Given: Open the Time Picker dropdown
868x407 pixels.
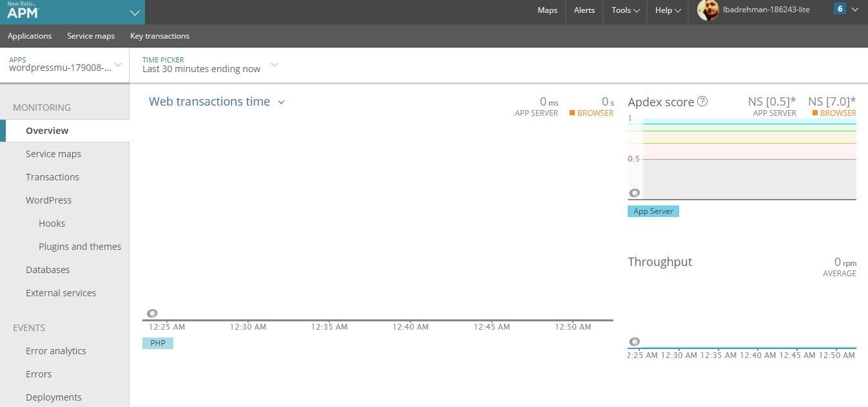Looking at the screenshot, I should pyautogui.click(x=210, y=64).
